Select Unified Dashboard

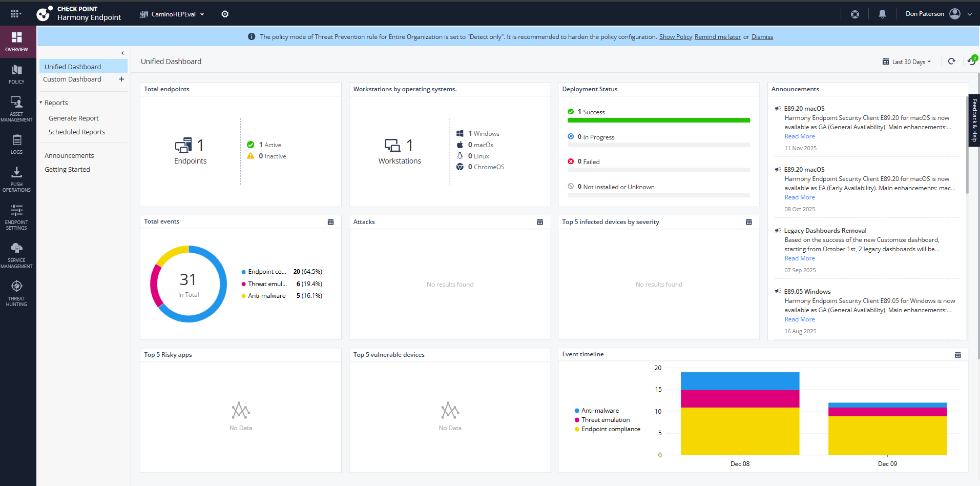pos(84,67)
